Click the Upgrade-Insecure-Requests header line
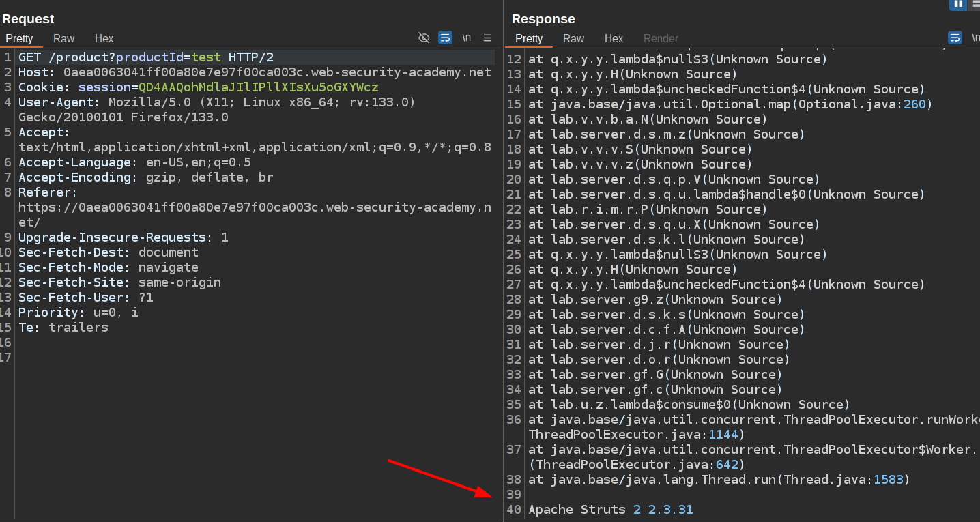This screenshot has height=522, width=980. click(x=124, y=237)
